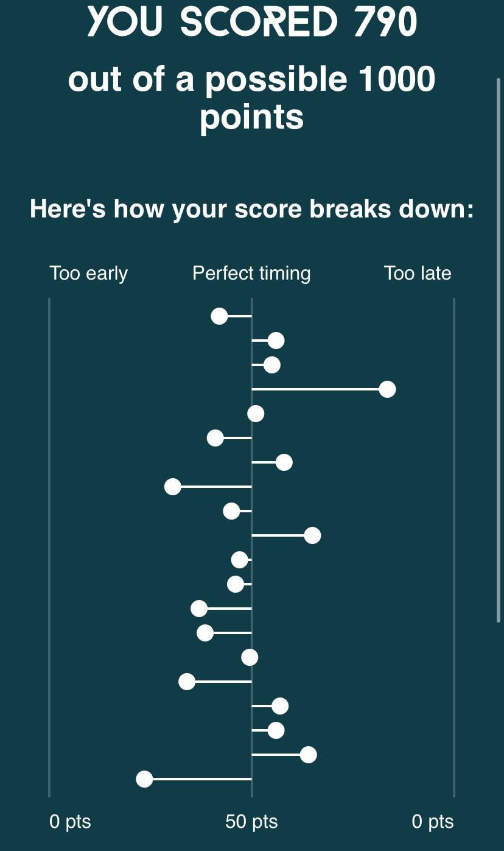This screenshot has height=851, width=504.
Task: Click the "Too early" axis label
Action: coord(88,273)
